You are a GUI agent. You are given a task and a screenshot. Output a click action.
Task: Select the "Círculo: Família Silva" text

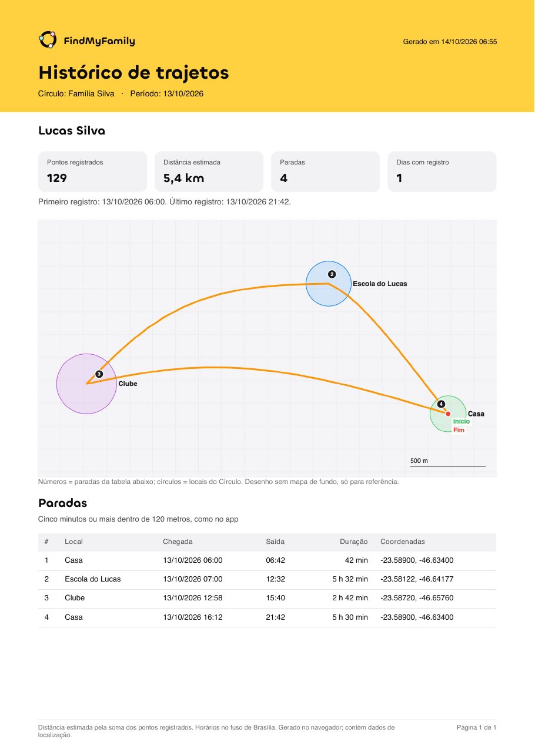pos(76,93)
